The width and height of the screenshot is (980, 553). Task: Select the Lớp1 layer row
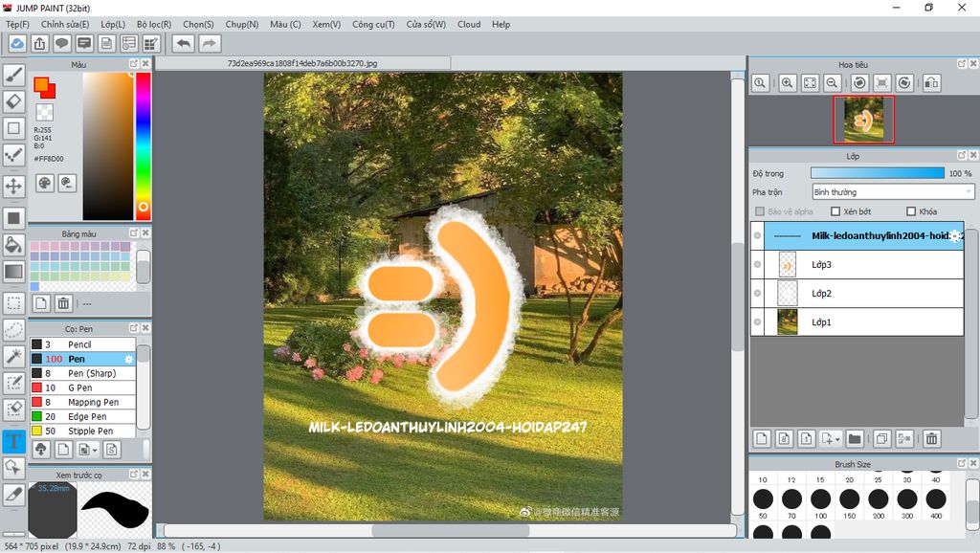(857, 321)
